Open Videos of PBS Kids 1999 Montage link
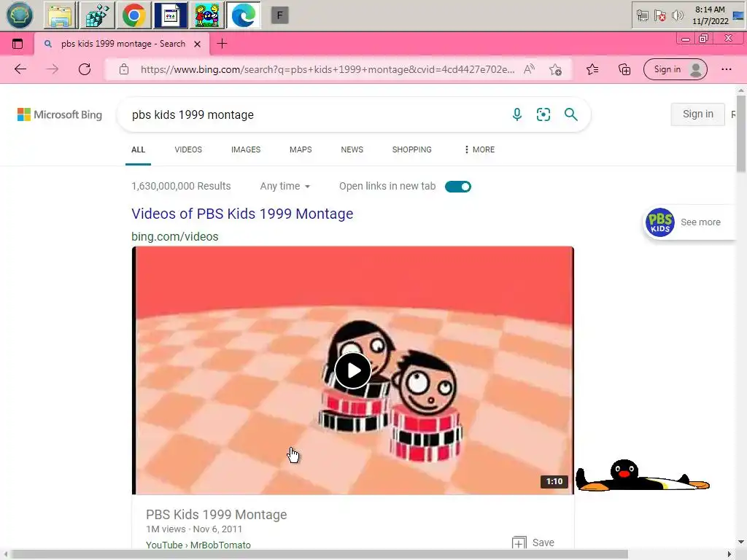747x560 pixels. 242,214
